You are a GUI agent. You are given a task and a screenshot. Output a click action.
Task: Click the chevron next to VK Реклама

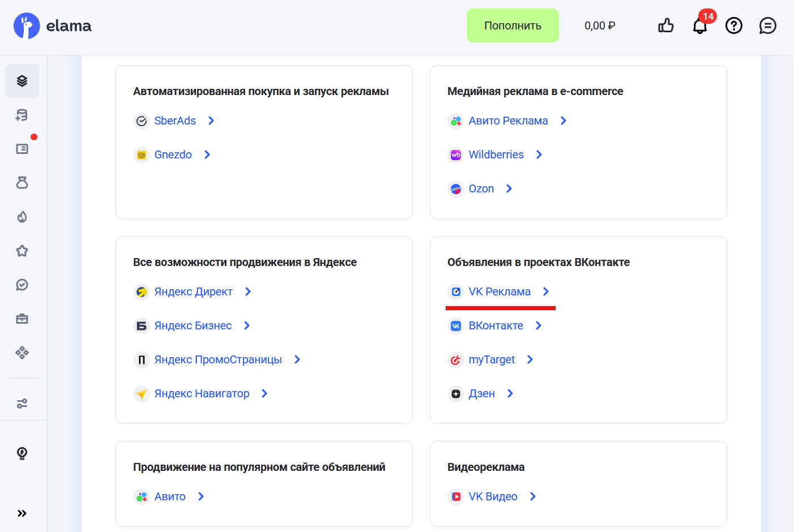[x=545, y=291]
